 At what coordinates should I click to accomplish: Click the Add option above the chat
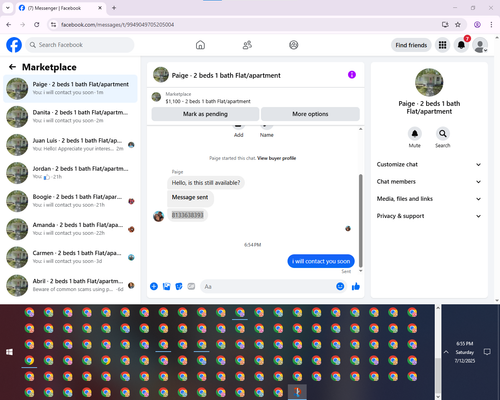tap(238, 130)
